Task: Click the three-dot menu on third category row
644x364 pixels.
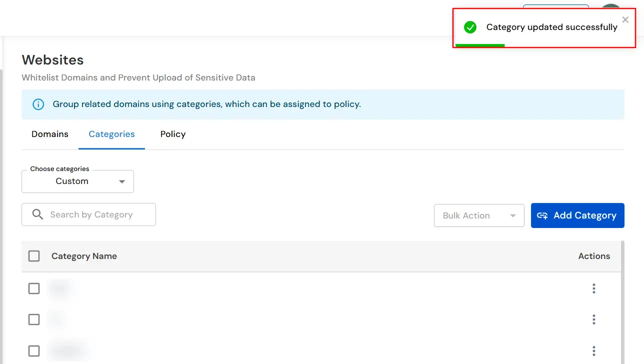Action: [593, 350]
